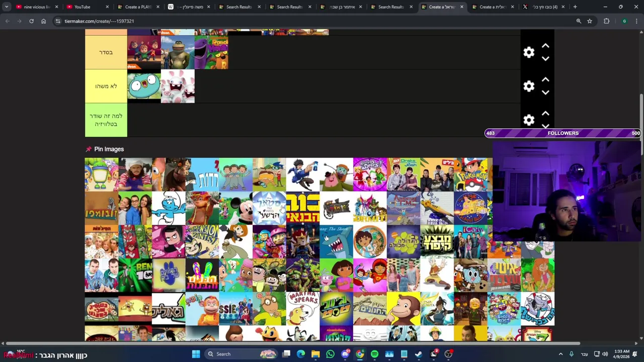Open the browser extensions menu
The image size is (644, 362).
[606, 21]
